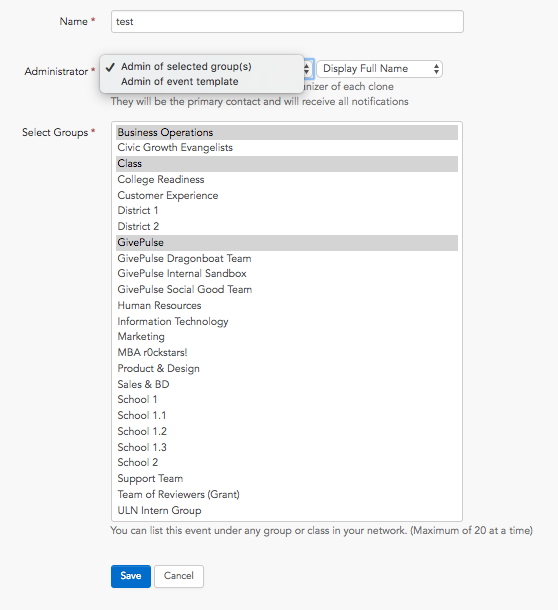This screenshot has width=558, height=610.
Task: Select School 1 in the list
Action: pos(287,400)
